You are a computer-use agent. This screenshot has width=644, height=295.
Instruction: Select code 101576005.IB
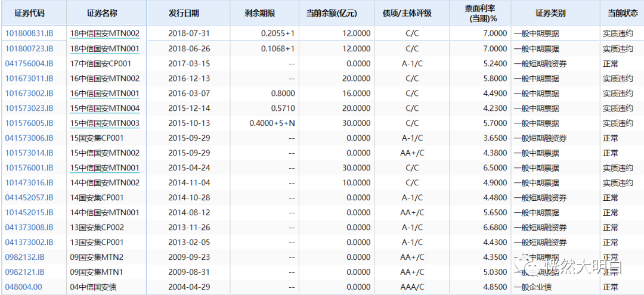tap(29, 123)
